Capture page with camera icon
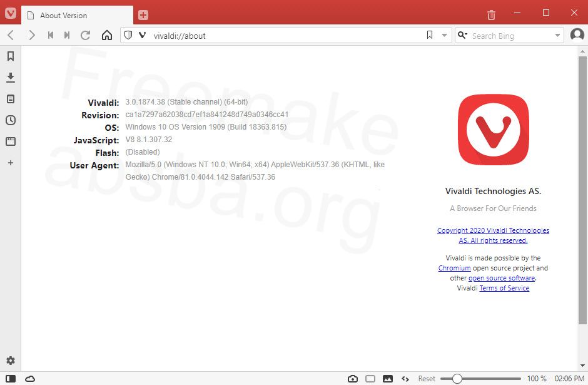Image resolution: width=588 pixels, height=385 pixels. pyautogui.click(x=353, y=379)
